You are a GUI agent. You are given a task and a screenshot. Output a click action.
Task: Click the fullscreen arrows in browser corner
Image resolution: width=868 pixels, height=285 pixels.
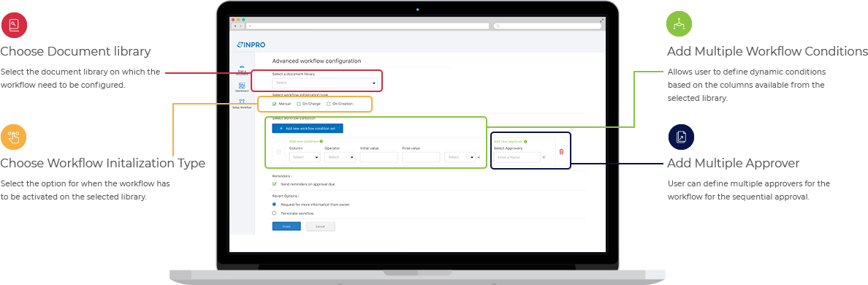[602, 20]
